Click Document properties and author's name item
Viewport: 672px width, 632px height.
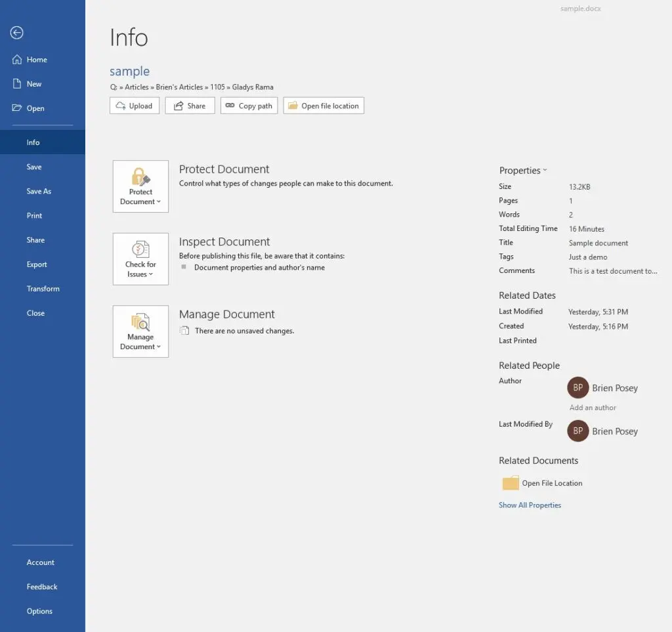(259, 267)
